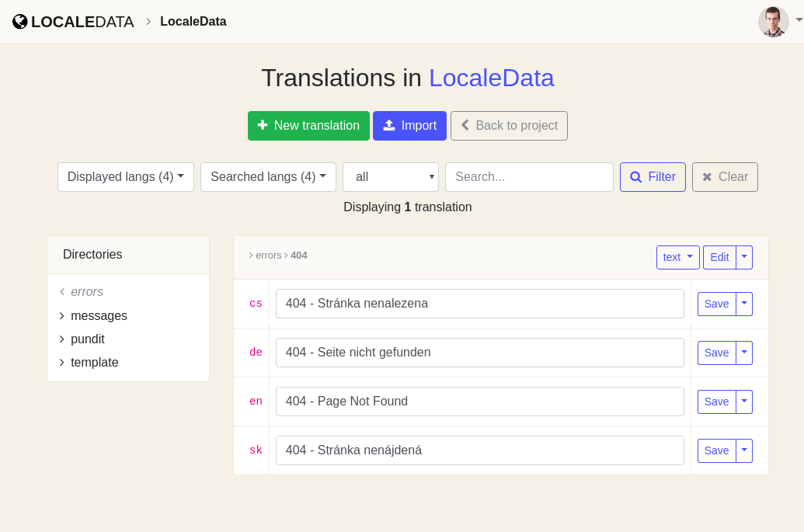Click the errors breadcrumb in translation header
This screenshot has width=804, height=532.
pyautogui.click(x=268, y=256)
